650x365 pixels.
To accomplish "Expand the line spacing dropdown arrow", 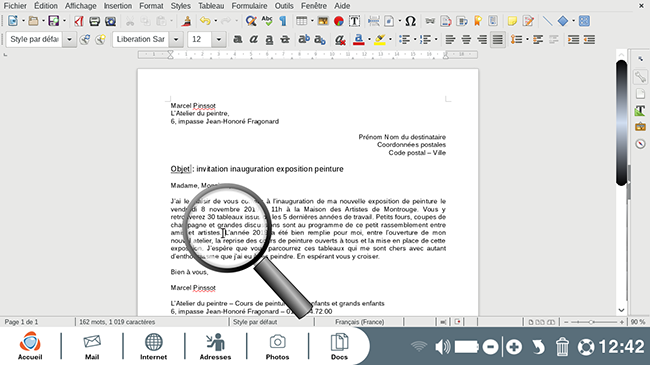I will (527, 39).
